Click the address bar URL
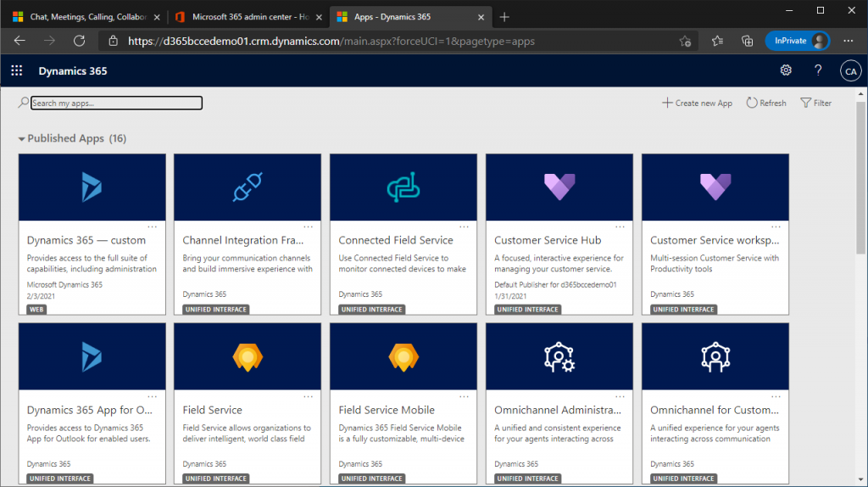Viewport: 868px width, 487px height. coord(331,41)
